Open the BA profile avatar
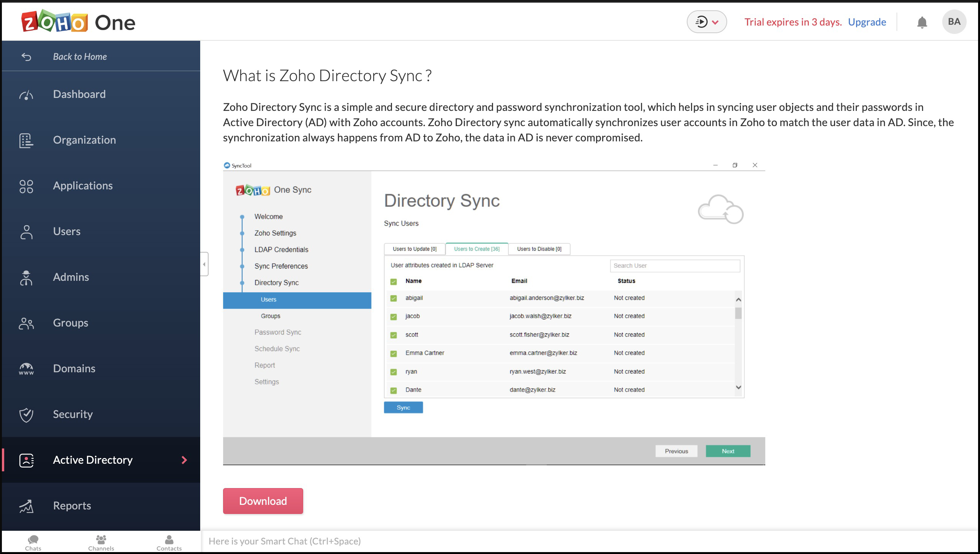The height and width of the screenshot is (554, 980). coord(954,22)
